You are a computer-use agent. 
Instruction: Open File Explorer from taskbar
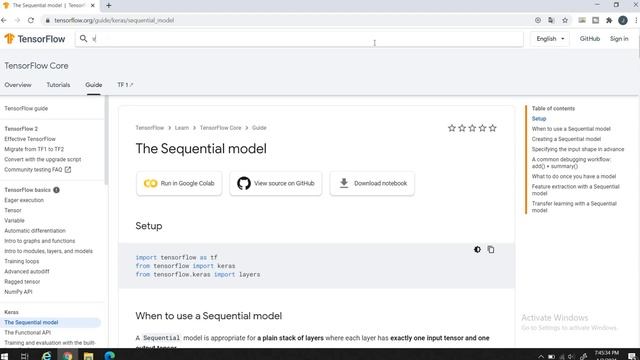tap(88, 356)
